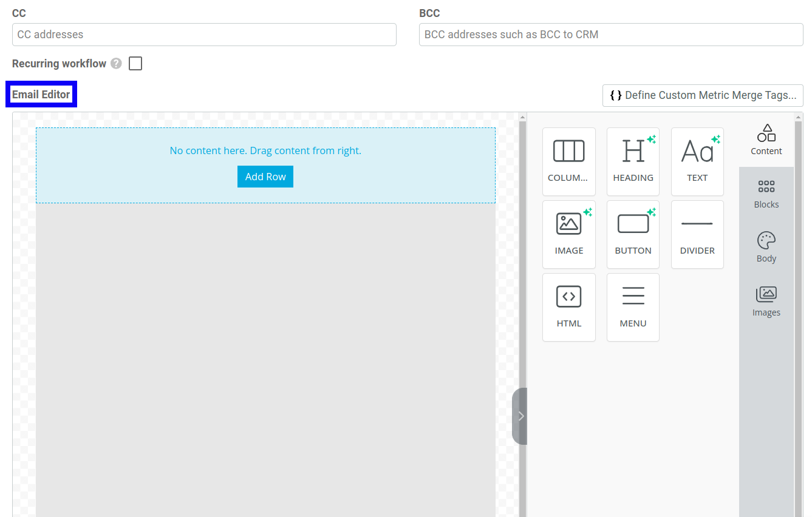Switch to the Content tab
The width and height of the screenshot is (812, 517).
click(766, 140)
